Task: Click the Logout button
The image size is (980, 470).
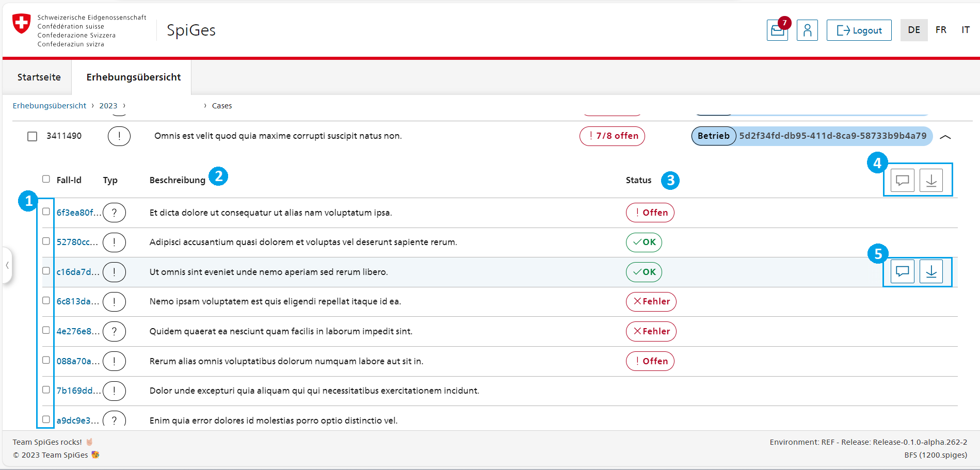Action: coord(859,30)
